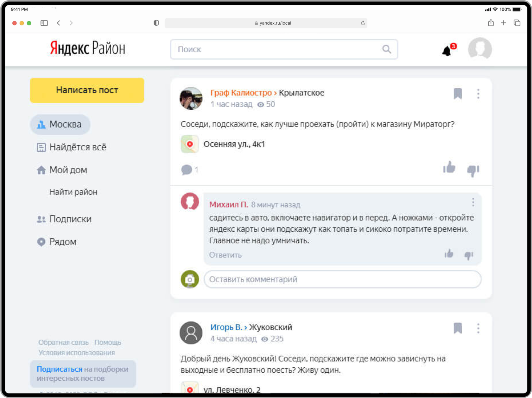Open the notifications bell
This screenshot has width=532, height=398.
tap(447, 50)
